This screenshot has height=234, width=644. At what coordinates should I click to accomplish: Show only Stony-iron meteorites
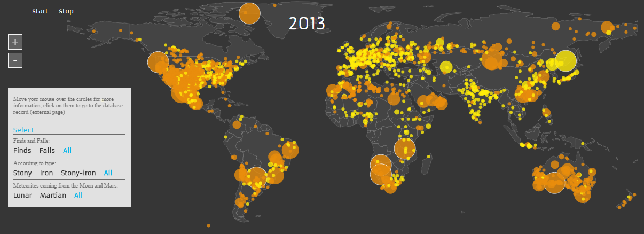click(78, 173)
